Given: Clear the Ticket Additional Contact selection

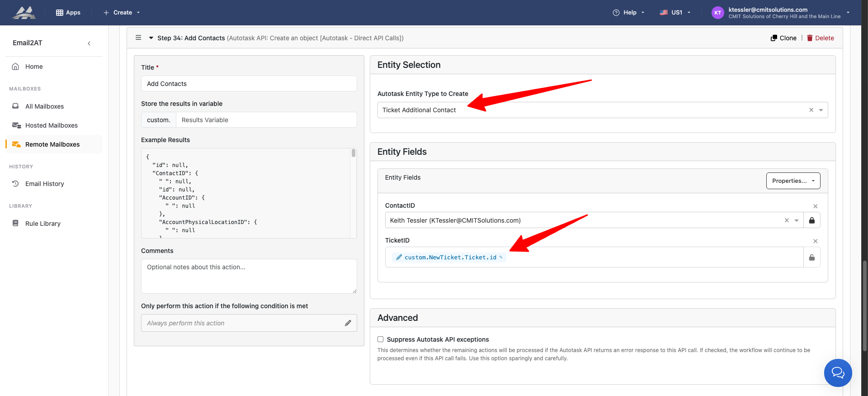Looking at the screenshot, I should 811,110.
